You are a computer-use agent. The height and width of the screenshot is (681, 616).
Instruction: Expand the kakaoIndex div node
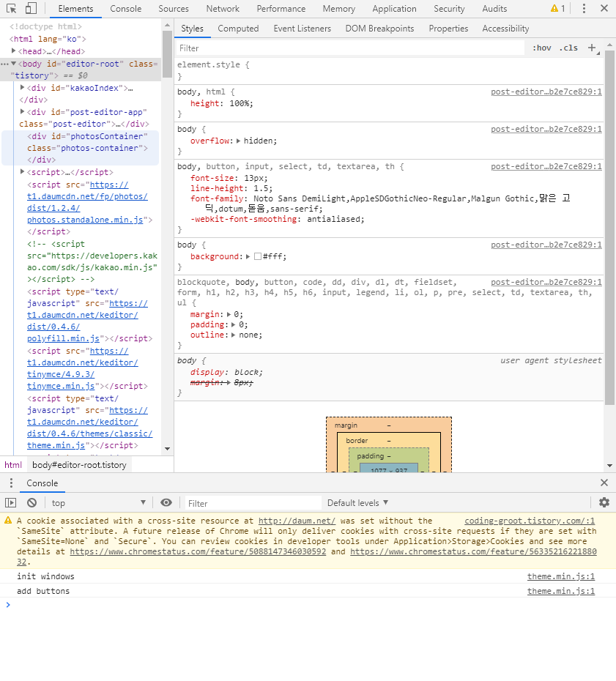pos(22,87)
